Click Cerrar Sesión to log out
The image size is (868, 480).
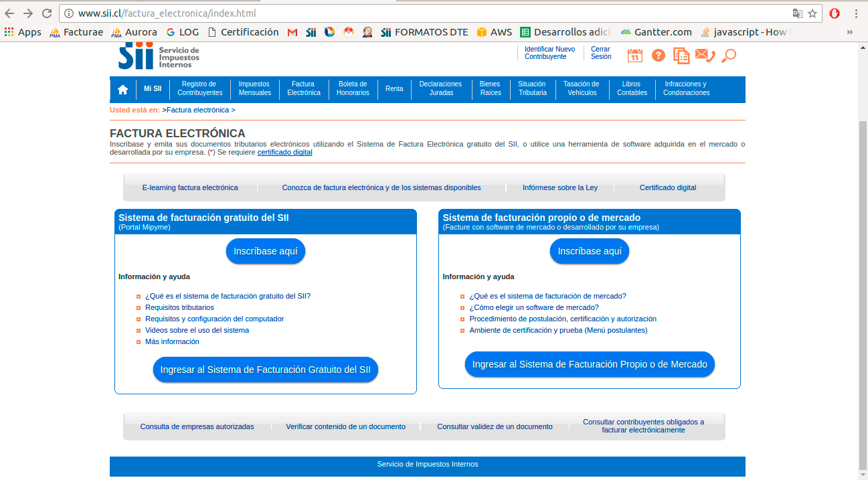[x=601, y=53]
